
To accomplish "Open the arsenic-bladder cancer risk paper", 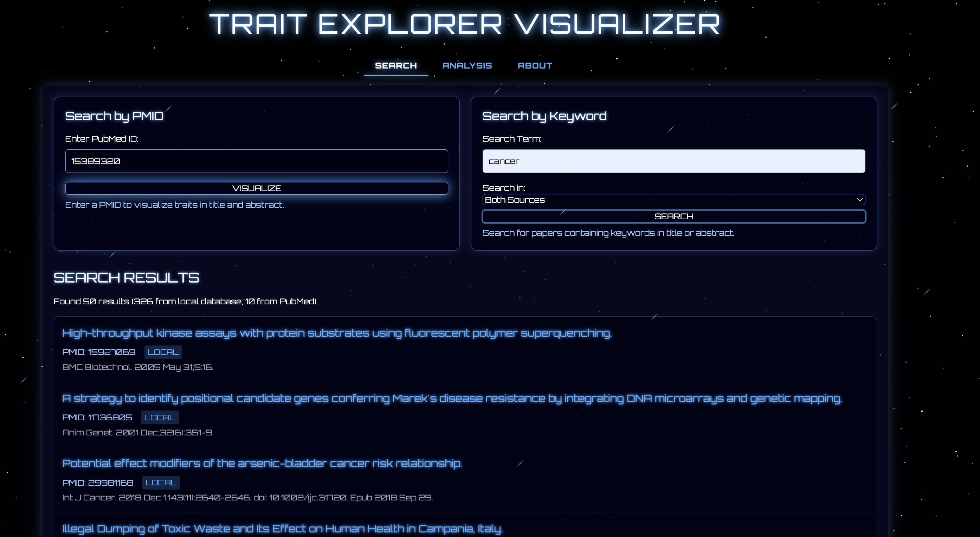I will [262, 463].
